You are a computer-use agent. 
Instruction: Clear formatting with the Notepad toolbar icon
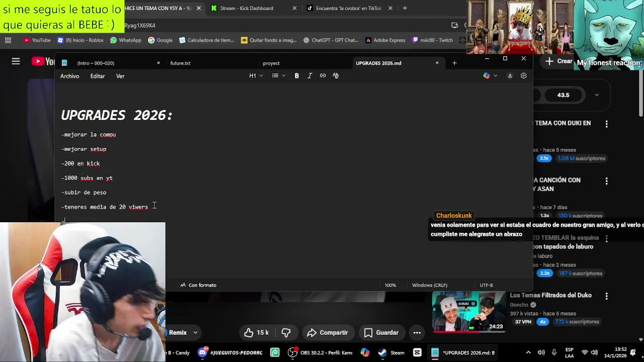tap(336, 75)
